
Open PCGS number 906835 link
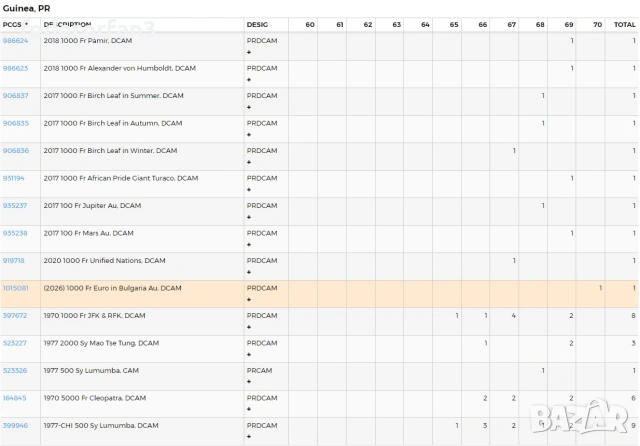coord(16,123)
